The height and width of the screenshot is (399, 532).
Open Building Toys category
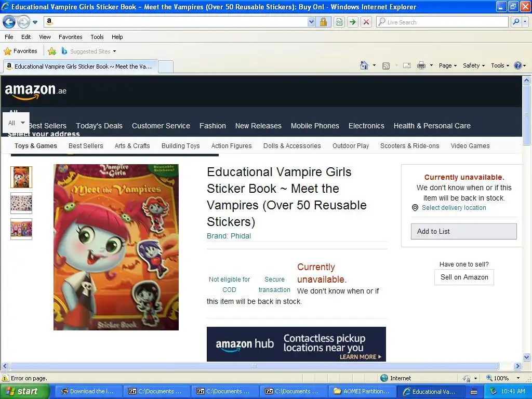point(180,146)
